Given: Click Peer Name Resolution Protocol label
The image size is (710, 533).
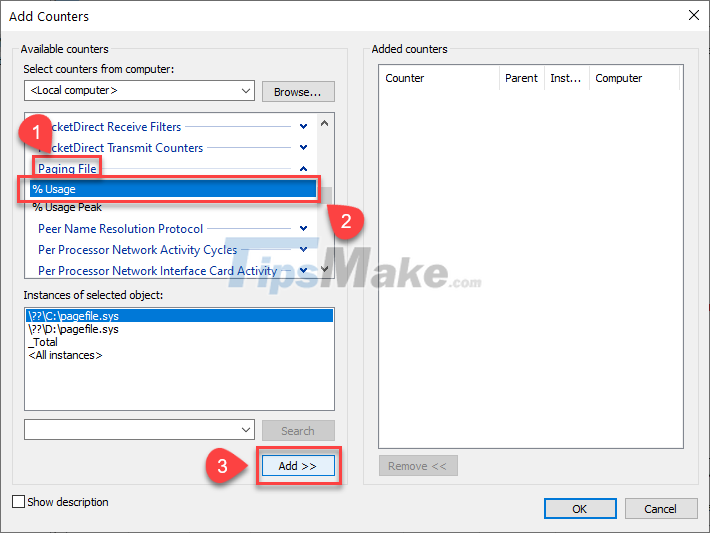Looking at the screenshot, I should tap(120, 229).
